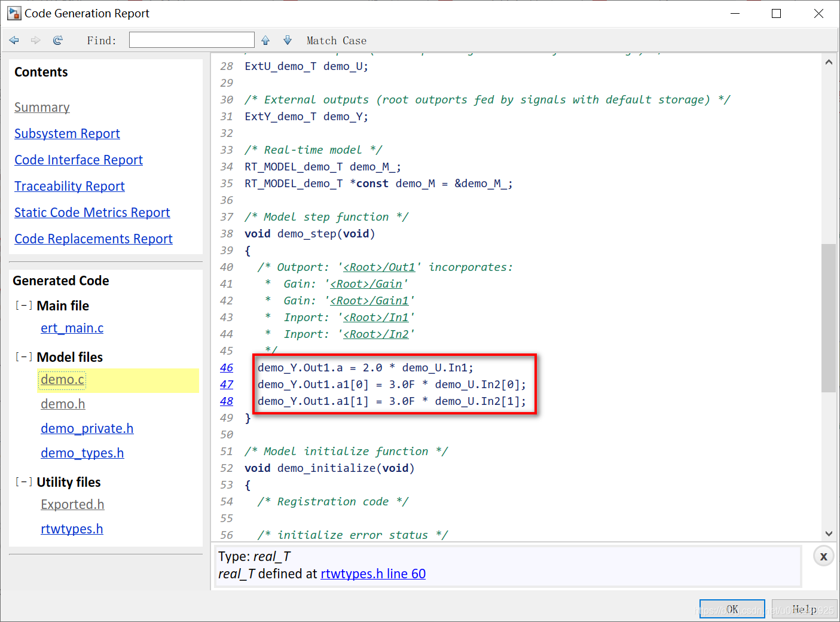Click the Find Previous up arrow
840x622 pixels.
[265, 40]
